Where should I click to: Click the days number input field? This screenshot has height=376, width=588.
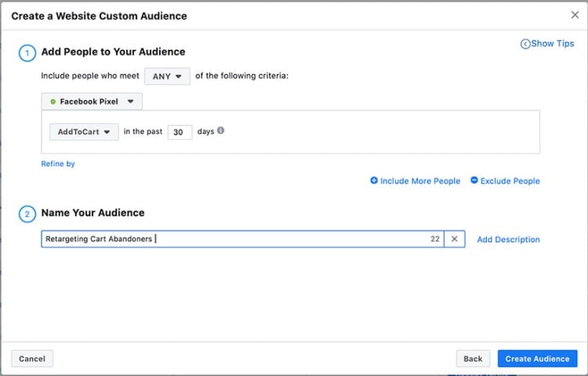click(x=179, y=132)
